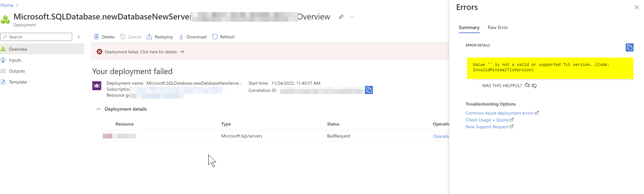Click the thumbs up helpful icon
Viewport: 644px width, 194px height.
(x=527, y=85)
